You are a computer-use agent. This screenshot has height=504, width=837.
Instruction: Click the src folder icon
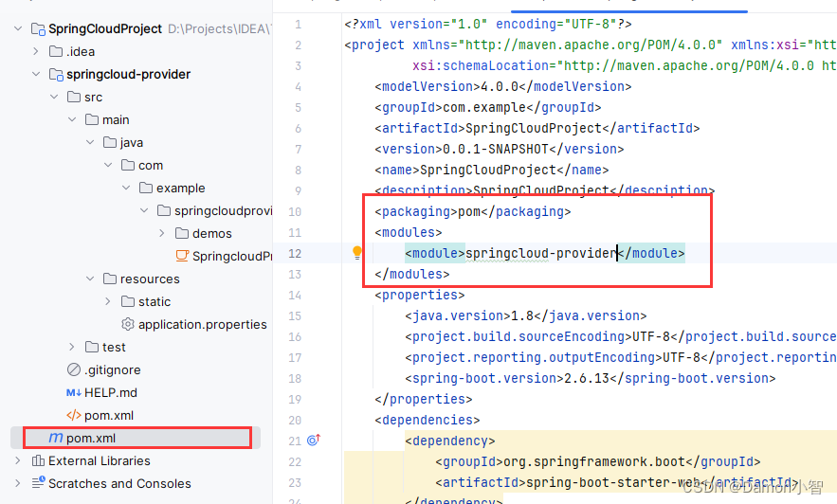74,97
